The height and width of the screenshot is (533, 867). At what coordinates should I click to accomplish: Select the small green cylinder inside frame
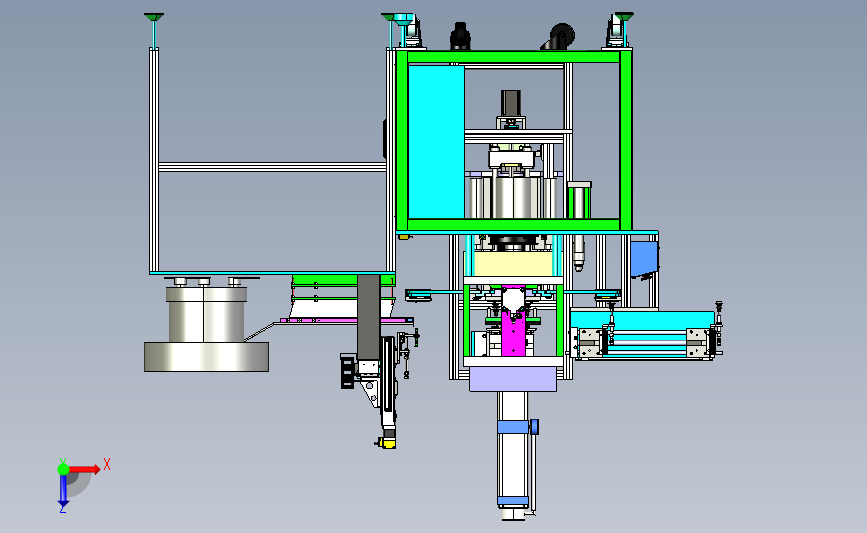(x=579, y=201)
